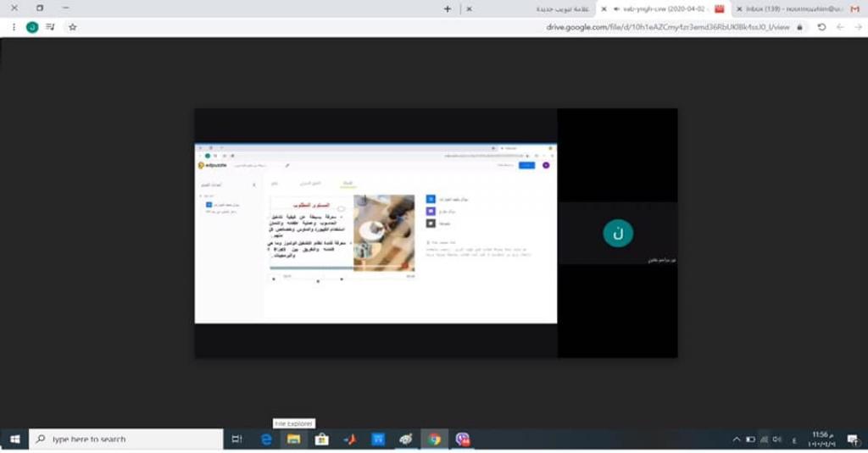Open a new browser tab with plus

click(448, 8)
